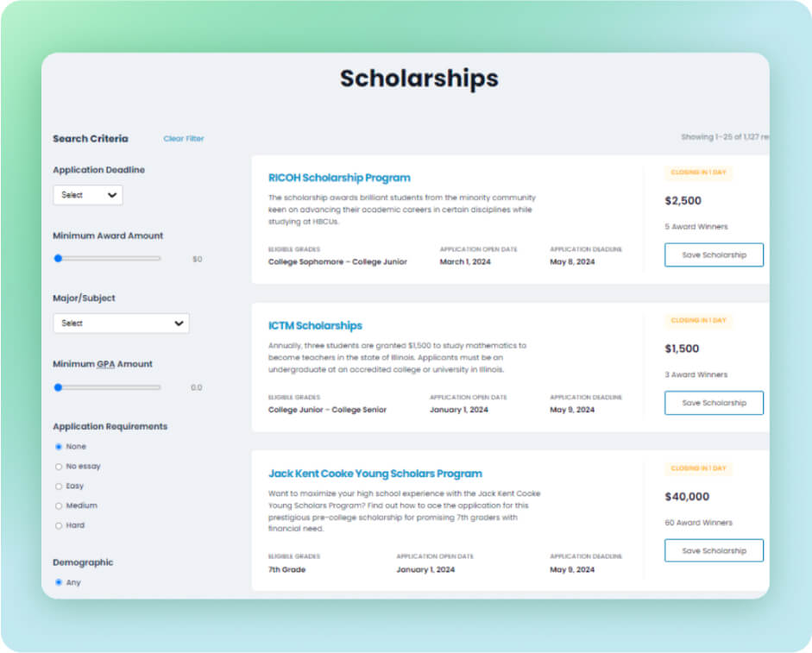
Task: Click the Clear Filter link
Action: point(184,139)
